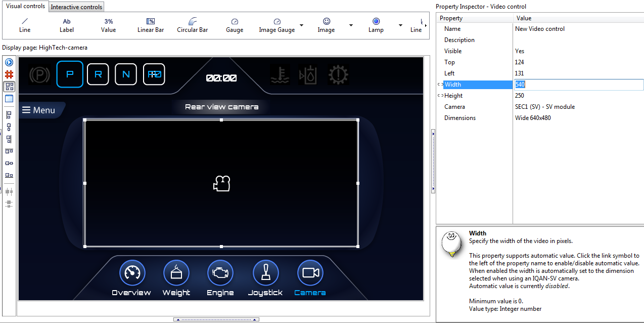Viewport: 644px width, 323px height.
Task: Align selected controls to right edges
Action: (9, 139)
